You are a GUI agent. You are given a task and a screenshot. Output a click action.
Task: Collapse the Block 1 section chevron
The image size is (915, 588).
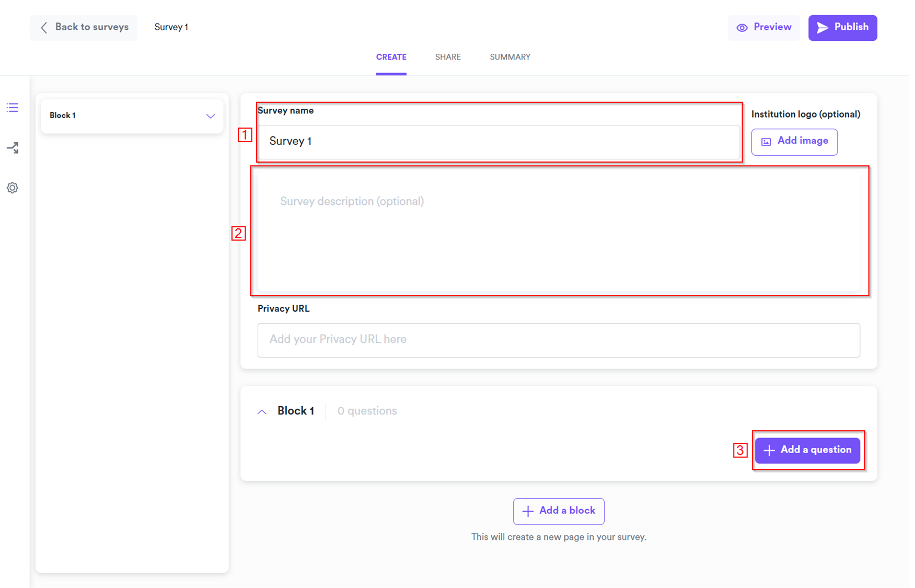point(262,412)
